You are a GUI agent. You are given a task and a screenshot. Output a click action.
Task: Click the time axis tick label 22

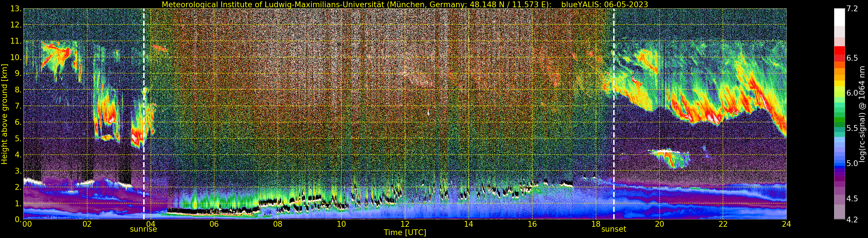(723, 224)
